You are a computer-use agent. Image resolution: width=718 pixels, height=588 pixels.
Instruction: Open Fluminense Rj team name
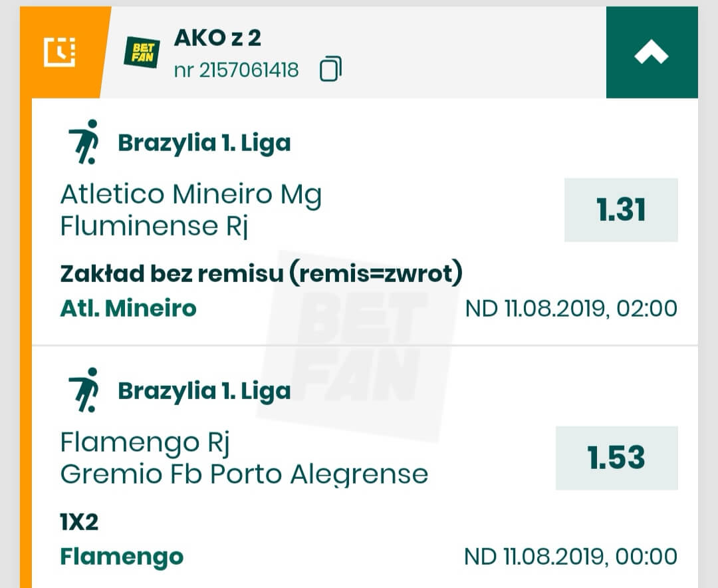point(154,227)
